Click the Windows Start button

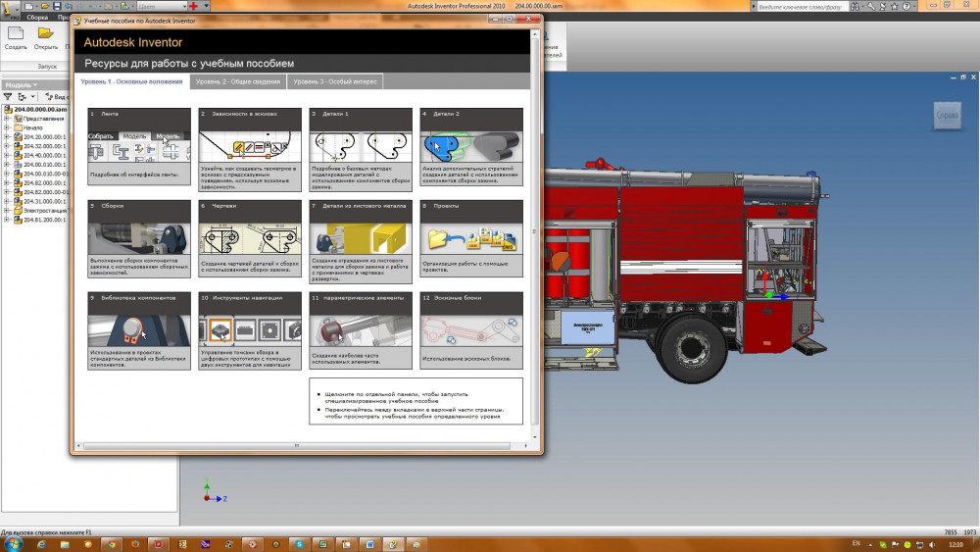pos(13,544)
